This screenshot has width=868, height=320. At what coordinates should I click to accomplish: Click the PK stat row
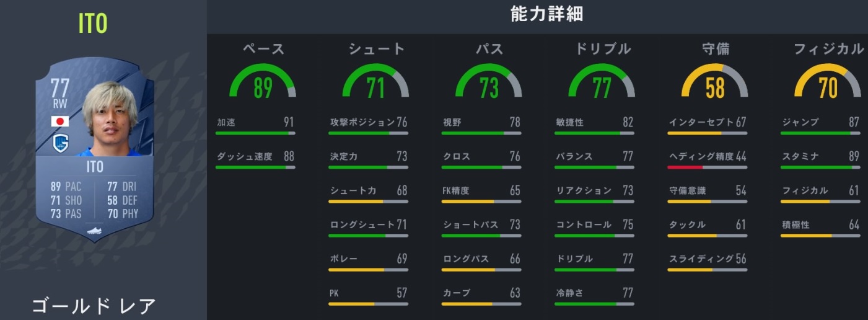pos(368,293)
